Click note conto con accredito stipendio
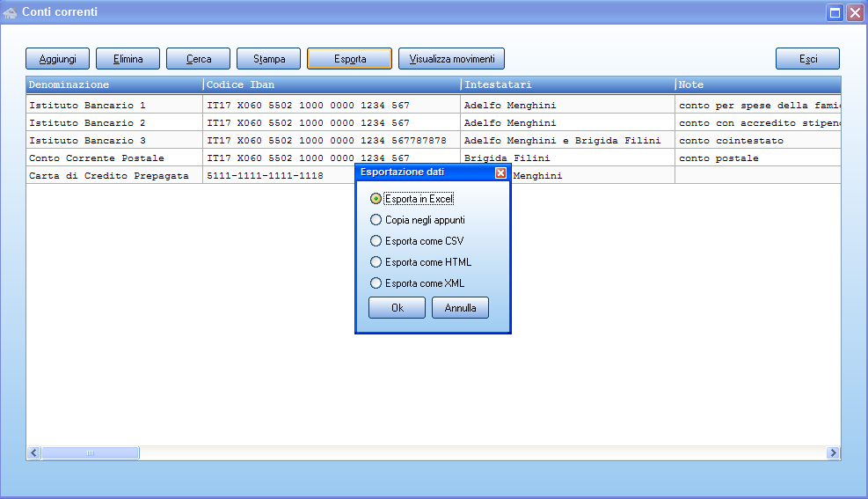The image size is (868, 499). tap(760, 123)
